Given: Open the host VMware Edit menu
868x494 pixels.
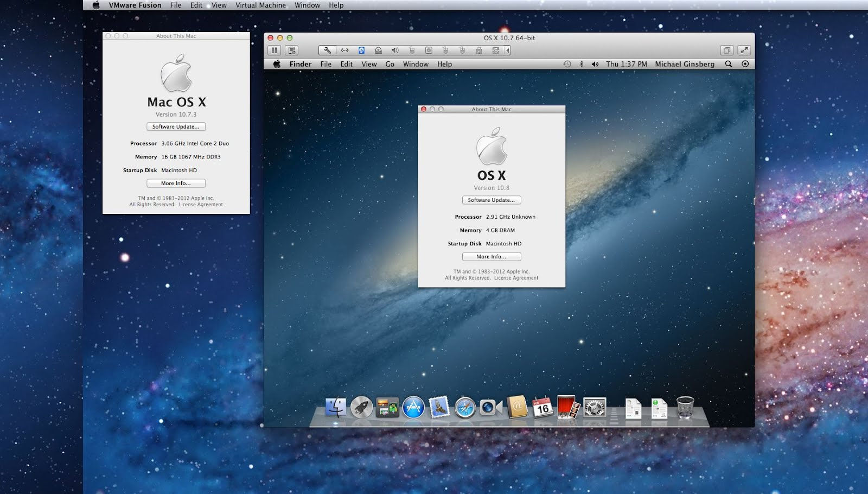Looking at the screenshot, I should (196, 5).
